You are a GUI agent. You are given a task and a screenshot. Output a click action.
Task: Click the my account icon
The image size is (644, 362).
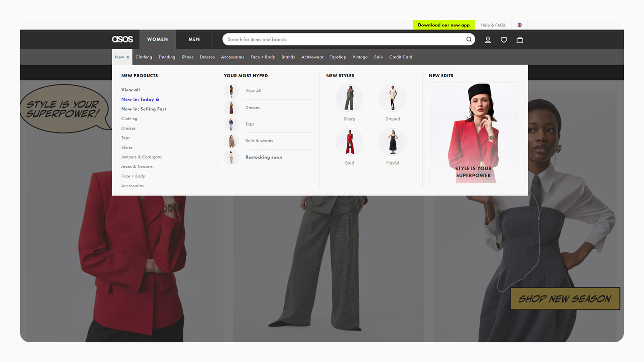[x=488, y=39]
